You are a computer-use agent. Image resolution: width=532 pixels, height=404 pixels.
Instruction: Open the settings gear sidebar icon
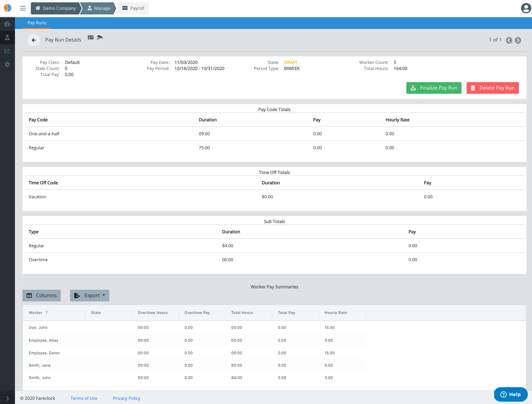(7, 64)
